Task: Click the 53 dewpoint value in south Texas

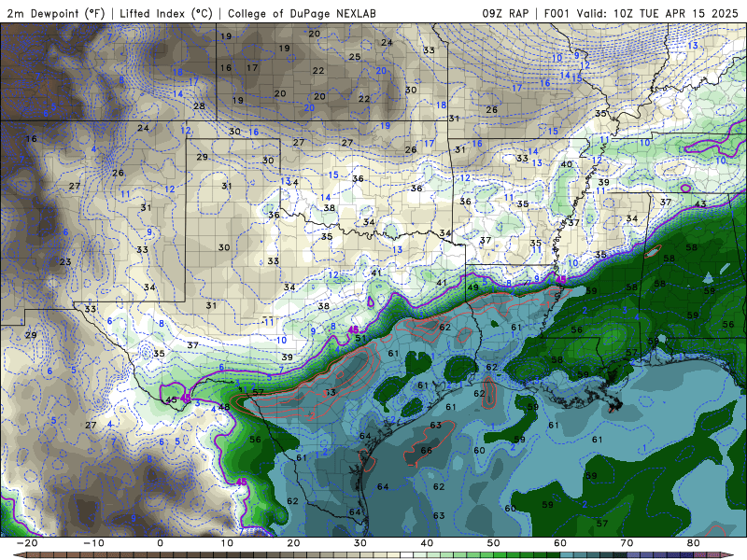Action: pyautogui.click(x=330, y=393)
